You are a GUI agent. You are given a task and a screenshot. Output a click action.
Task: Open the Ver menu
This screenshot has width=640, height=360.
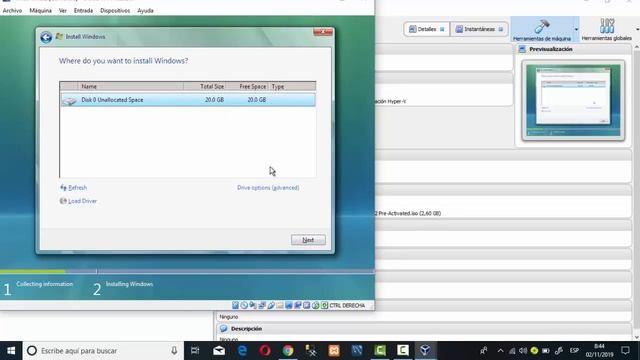pos(62,11)
